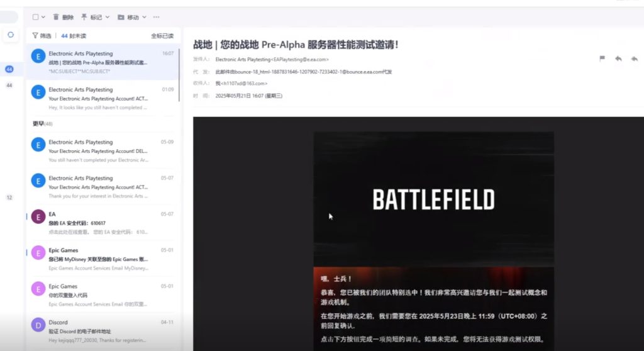
Task: Click the refresh circle icon in sidebar
Action: 11,35
